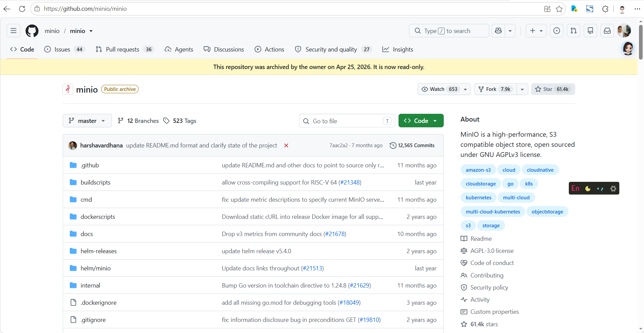The width and height of the screenshot is (644, 333).
Task: Open the Issues icon in top header
Action: coord(557,31)
